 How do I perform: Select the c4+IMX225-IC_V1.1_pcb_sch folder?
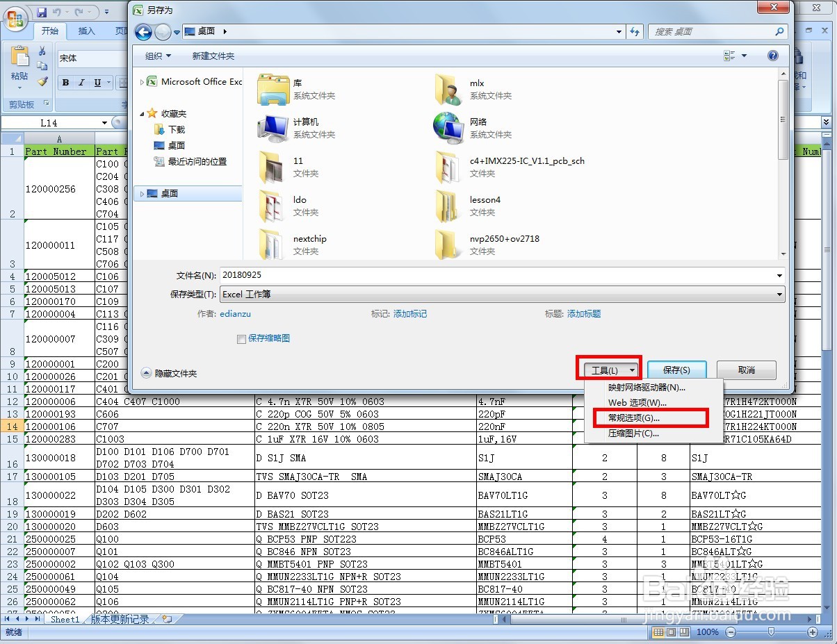pos(510,167)
